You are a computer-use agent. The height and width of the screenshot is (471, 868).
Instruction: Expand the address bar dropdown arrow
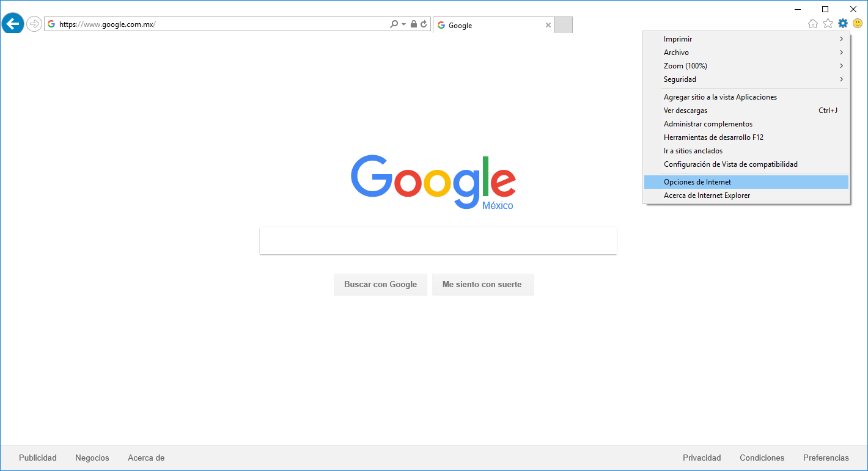(403, 24)
